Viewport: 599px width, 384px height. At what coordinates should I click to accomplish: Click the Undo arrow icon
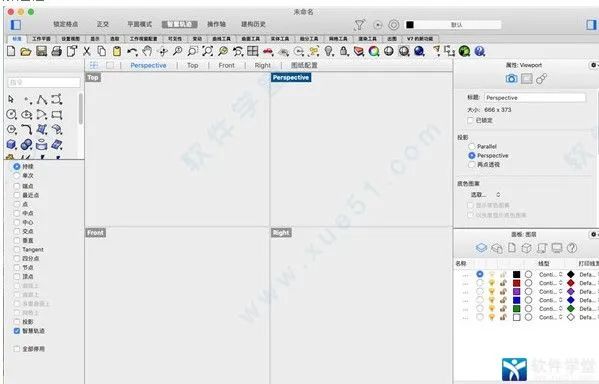132,51
